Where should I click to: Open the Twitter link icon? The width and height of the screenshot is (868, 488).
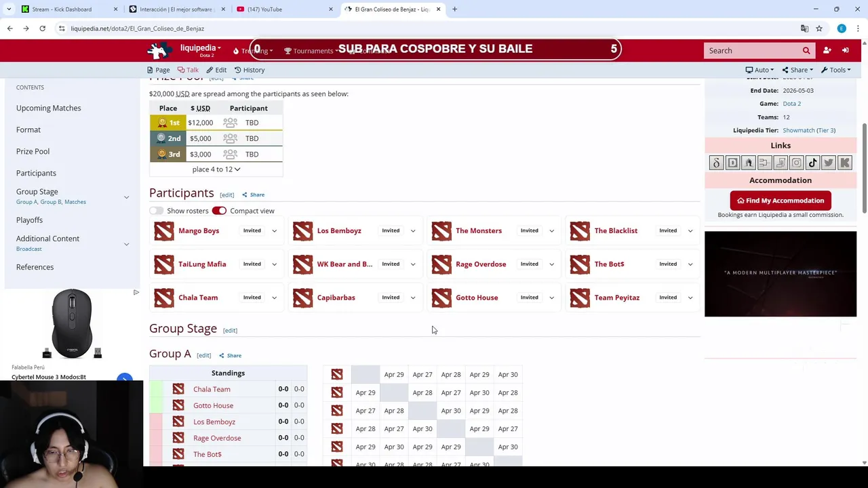829,163
